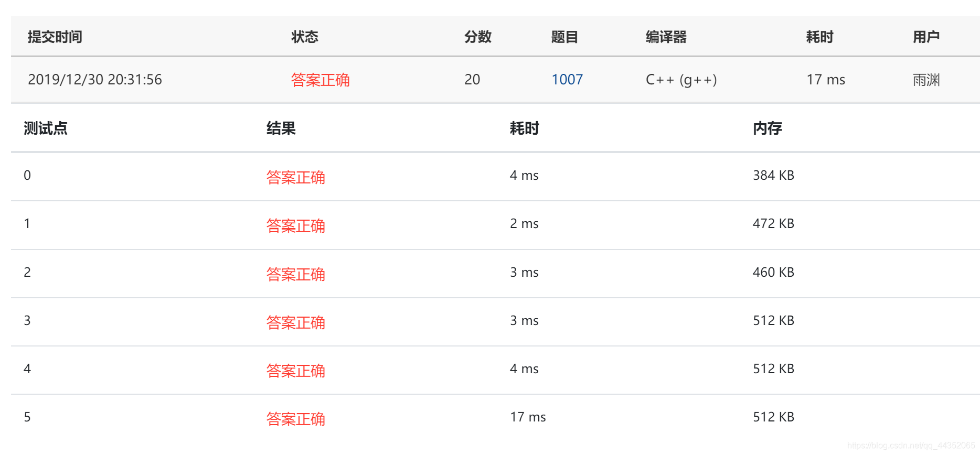
Task: Click 答案正确 result for test point 3
Action: (296, 322)
